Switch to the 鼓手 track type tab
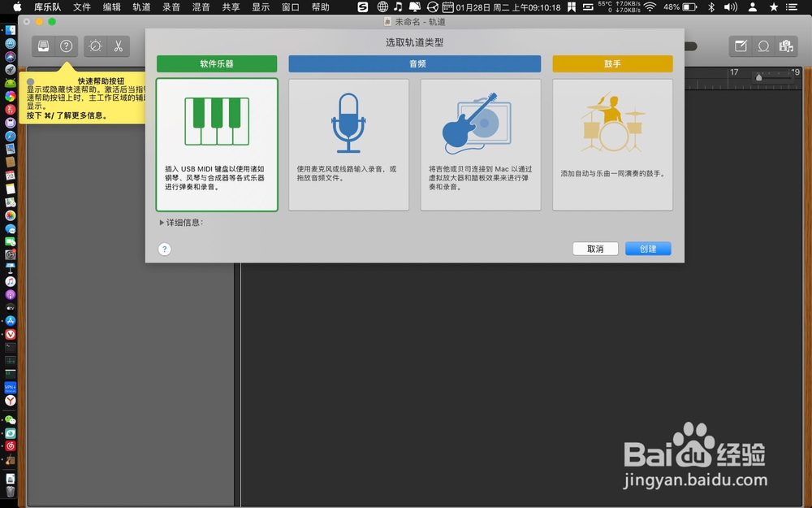 (612, 63)
